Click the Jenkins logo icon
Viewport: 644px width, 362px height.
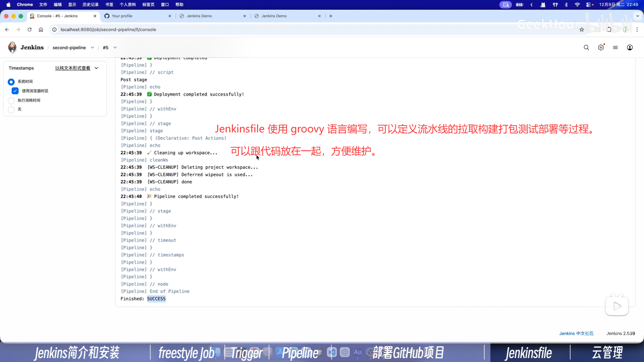click(x=12, y=47)
